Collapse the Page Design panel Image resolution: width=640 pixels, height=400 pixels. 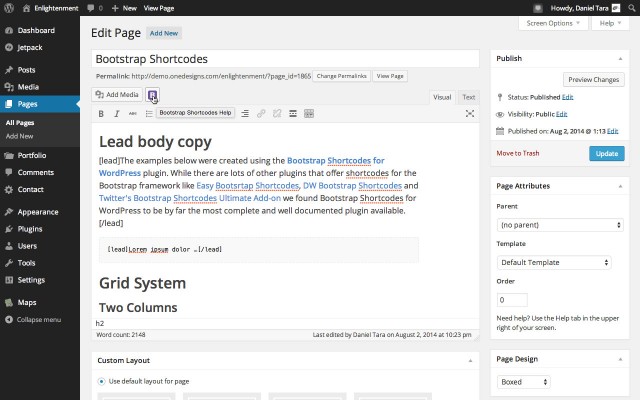point(620,359)
